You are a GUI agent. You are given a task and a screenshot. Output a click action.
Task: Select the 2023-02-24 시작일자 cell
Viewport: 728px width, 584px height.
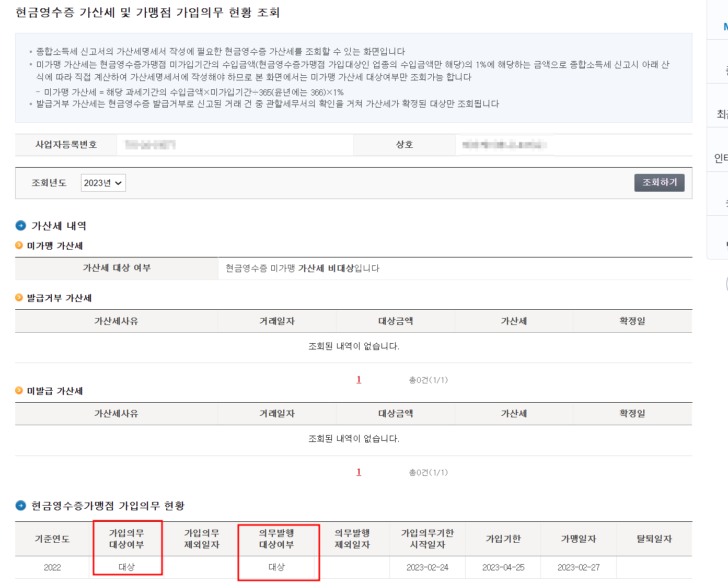tap(427, 567)
